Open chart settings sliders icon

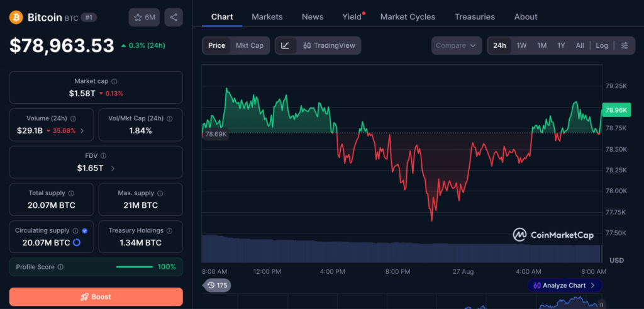[x=625, y=45]
